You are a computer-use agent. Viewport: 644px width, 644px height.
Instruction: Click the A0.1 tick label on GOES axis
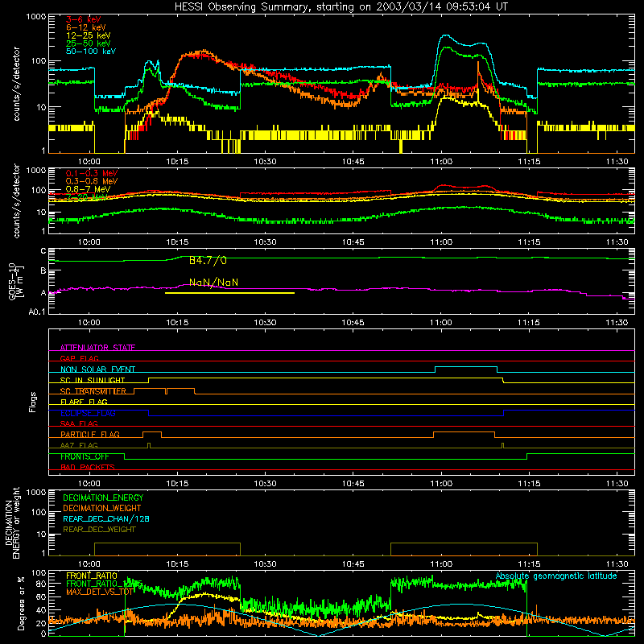click(37, 312)
